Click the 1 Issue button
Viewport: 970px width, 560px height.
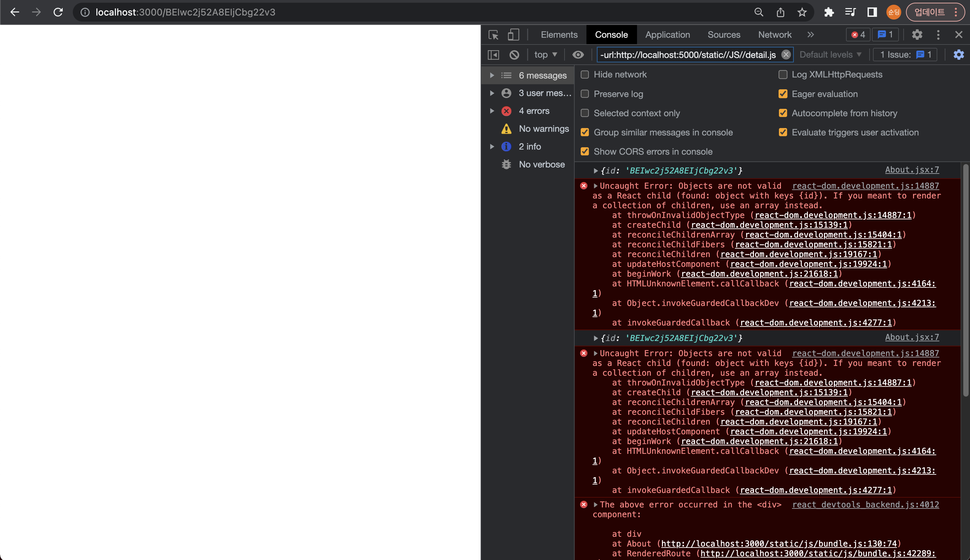(x=905, y=55)
